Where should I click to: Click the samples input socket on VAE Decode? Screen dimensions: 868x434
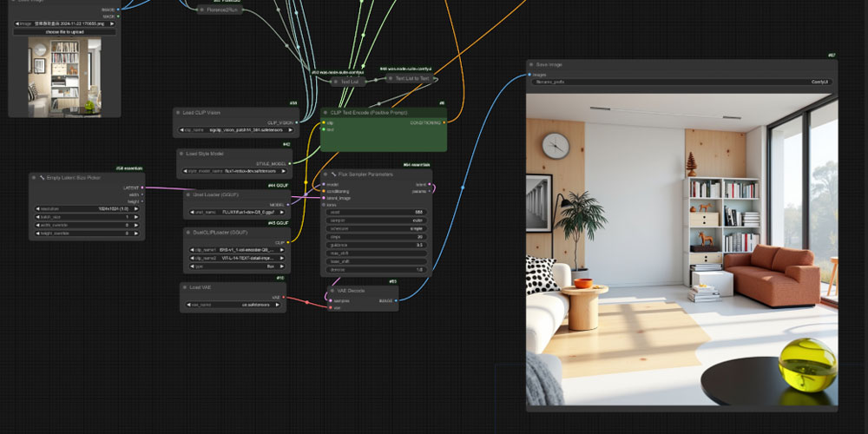(x=331, y=300)
